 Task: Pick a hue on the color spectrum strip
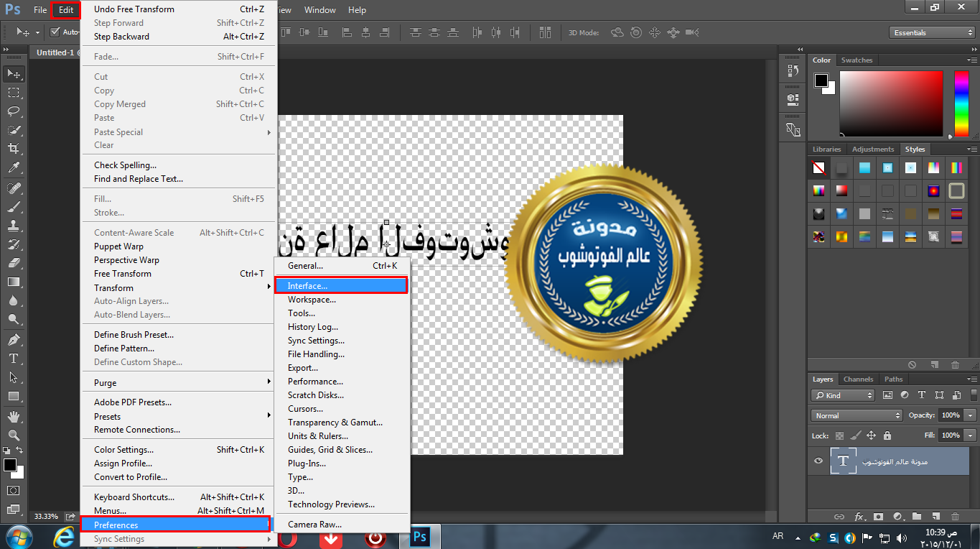pos(961,104)
